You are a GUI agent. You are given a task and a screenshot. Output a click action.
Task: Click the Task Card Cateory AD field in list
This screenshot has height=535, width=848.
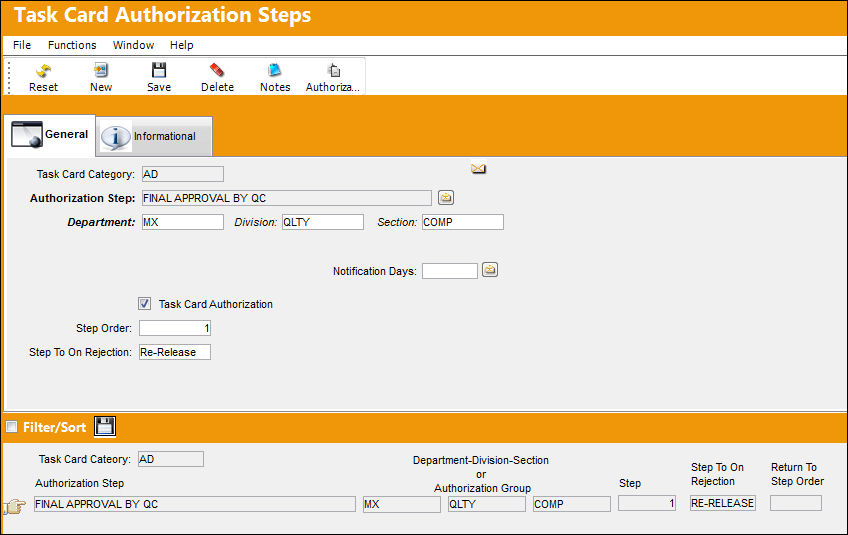pyautogui.click(x=171, y=459)
